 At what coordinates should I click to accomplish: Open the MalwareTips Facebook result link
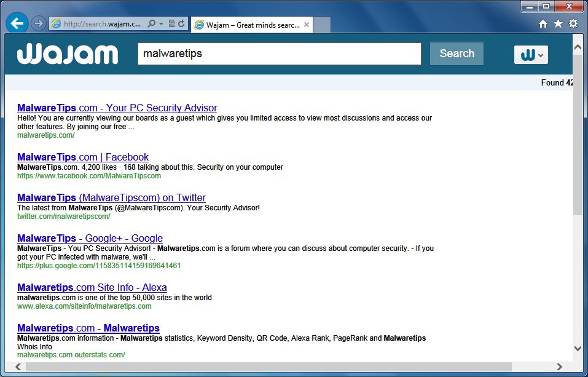click(82, 157)
